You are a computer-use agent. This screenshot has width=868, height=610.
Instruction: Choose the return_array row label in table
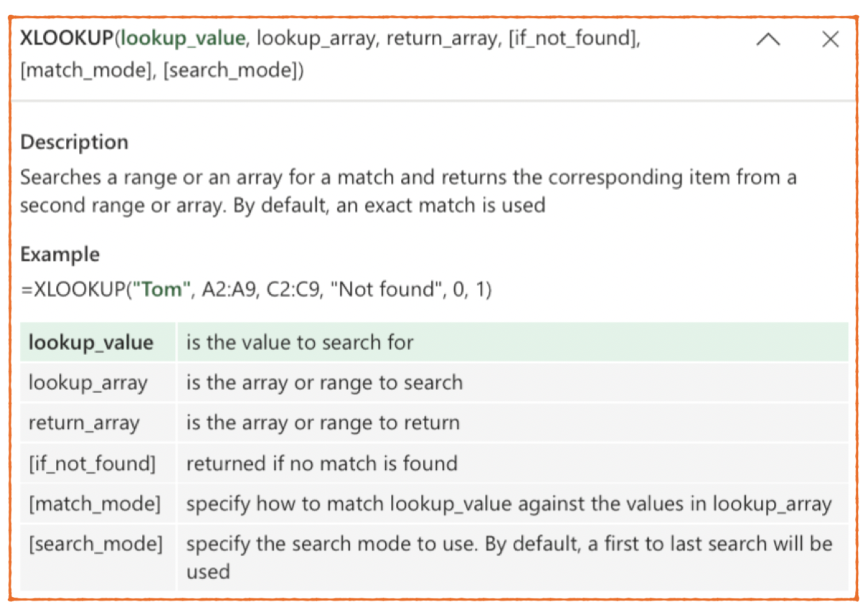[83, 422]
